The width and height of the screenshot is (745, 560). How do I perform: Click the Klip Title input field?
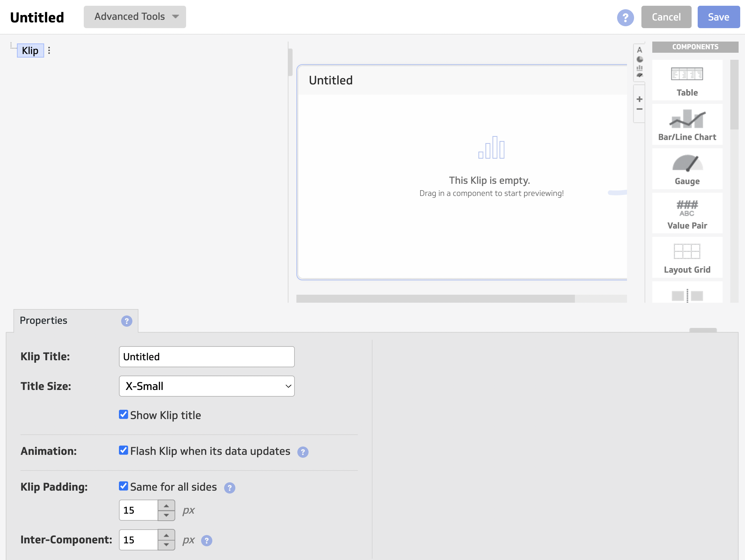tap(207, 356)
